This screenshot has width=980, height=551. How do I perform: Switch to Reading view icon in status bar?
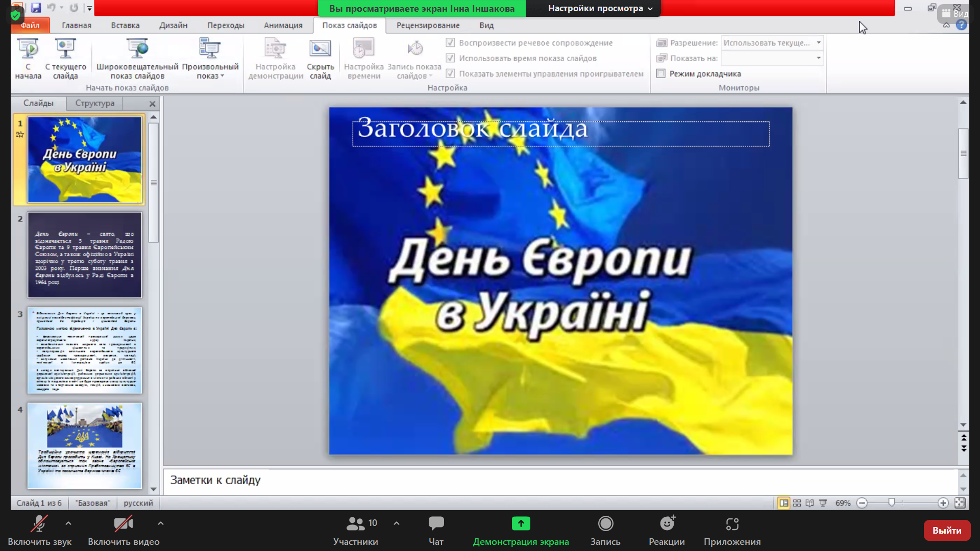810,503
